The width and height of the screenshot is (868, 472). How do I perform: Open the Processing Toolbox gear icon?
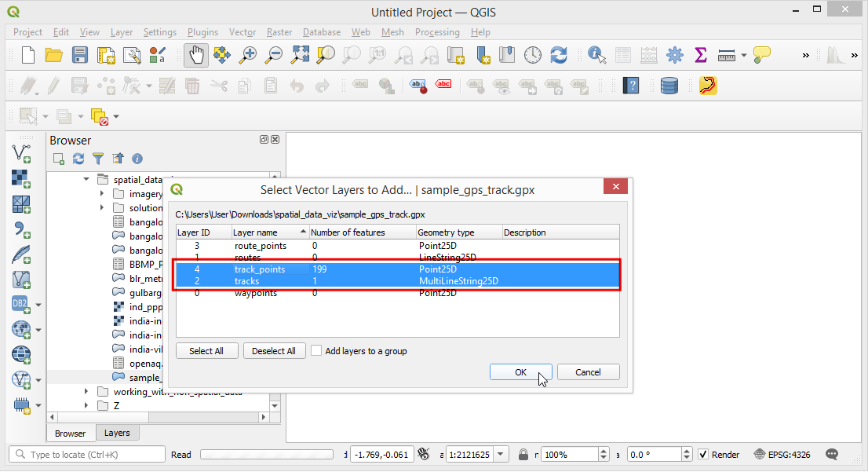675,56
